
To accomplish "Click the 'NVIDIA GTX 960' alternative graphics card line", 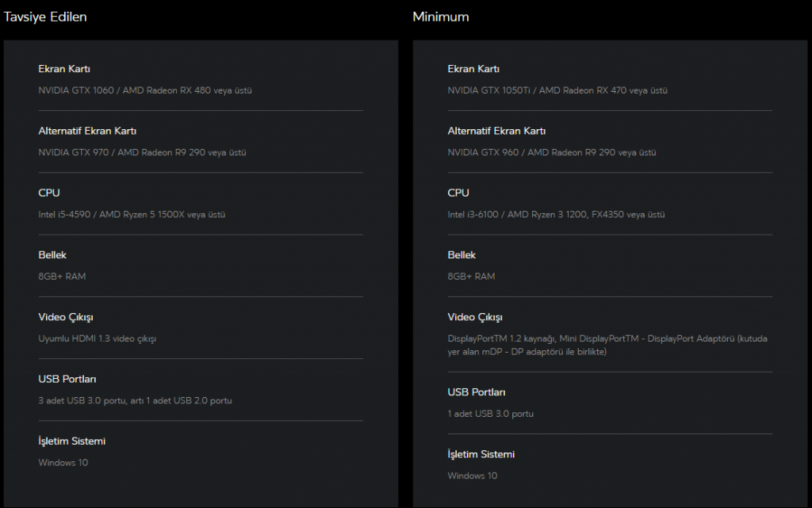I will tap(551, 152).
